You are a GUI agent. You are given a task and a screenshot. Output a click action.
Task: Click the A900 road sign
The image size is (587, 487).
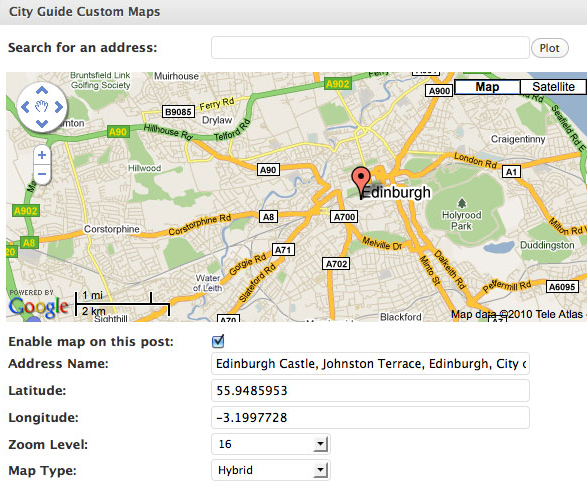tap(440, 91)
